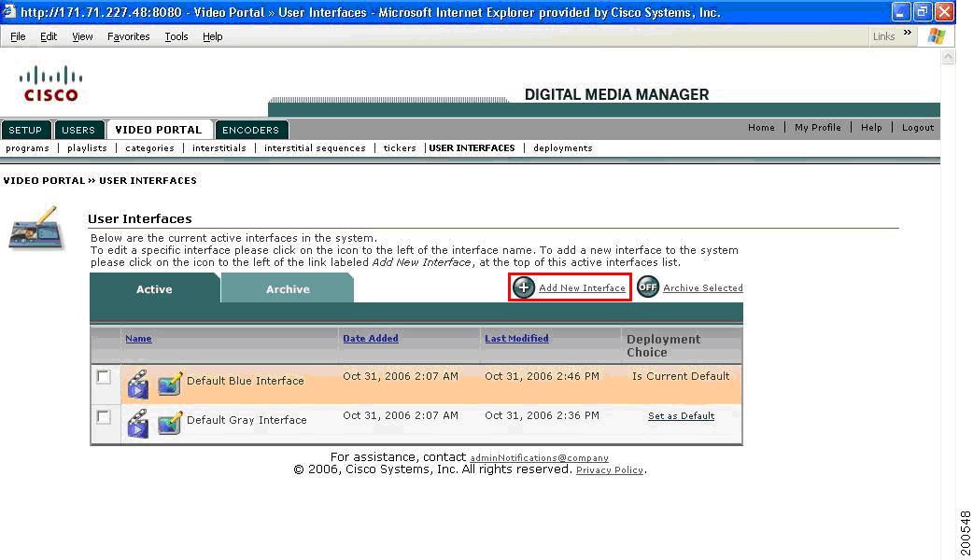The width and height of the screenshot is (973, 560).
Task: Set Default Gray Interface as default
Action: click(x=682, y=416)
